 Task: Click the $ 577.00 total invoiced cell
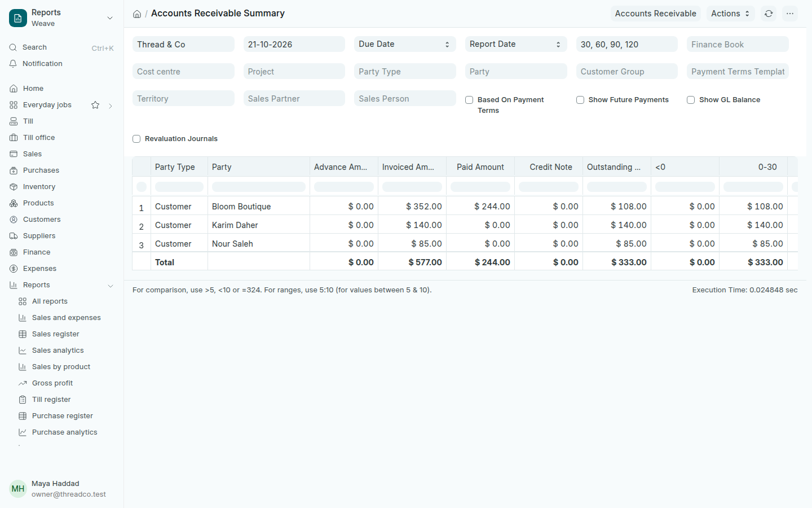click(x=412, y=262)
